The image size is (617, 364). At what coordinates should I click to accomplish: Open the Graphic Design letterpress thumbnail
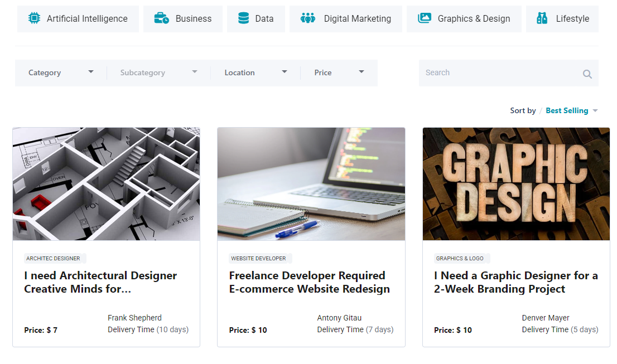click(x=516, y=184)
